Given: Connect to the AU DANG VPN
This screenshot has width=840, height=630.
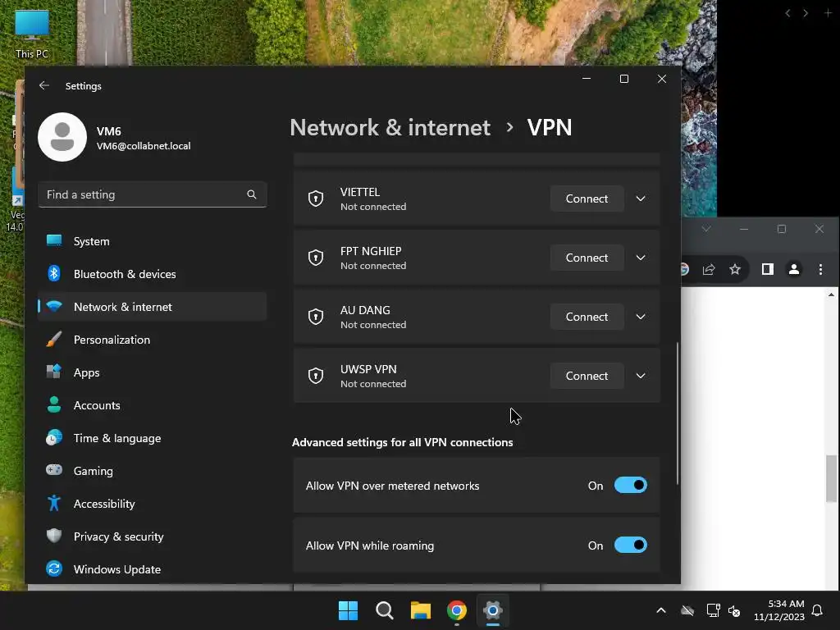Looking at the screenshot, I should pos(587,317).
